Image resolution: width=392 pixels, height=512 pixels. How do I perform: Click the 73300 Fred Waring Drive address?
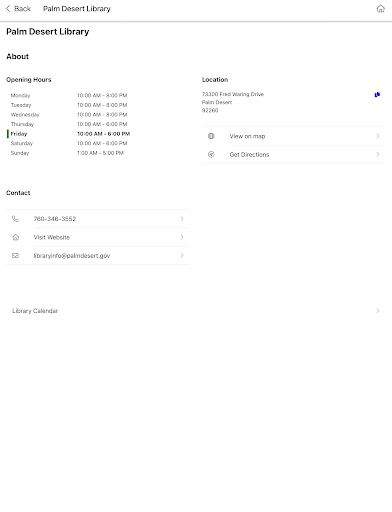[233, 94]
